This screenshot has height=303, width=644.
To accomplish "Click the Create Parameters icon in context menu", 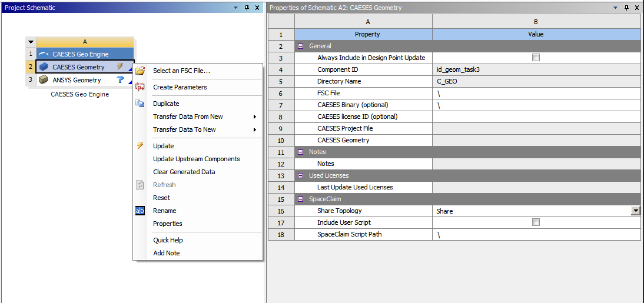I will [140, 87].
